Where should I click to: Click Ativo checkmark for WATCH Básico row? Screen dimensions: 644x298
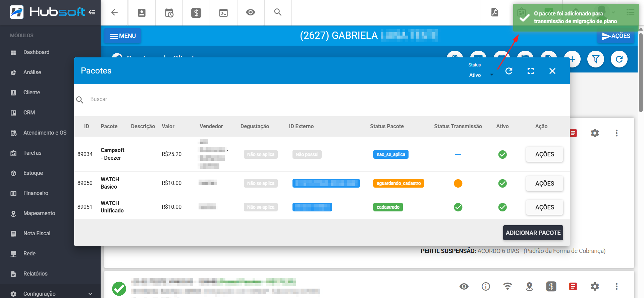(x=502, y=183)
